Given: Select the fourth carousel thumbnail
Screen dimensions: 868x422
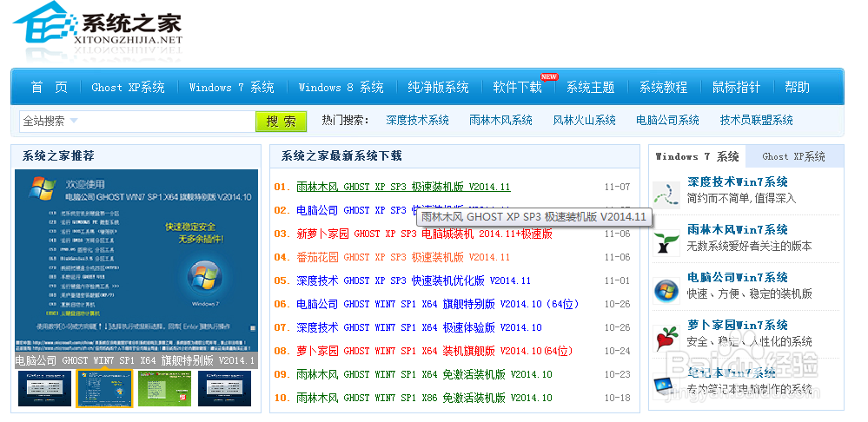Looking at the screenshot, I should tap(224, 389).
